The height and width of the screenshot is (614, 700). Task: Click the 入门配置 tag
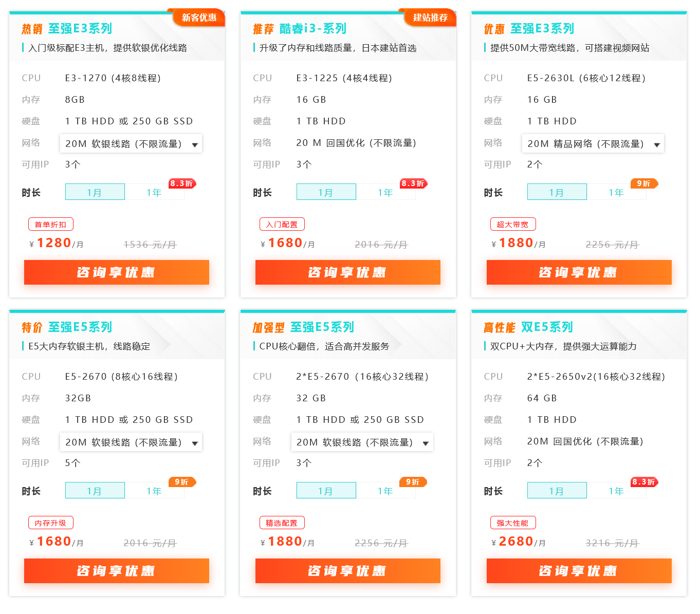point(282,225)
